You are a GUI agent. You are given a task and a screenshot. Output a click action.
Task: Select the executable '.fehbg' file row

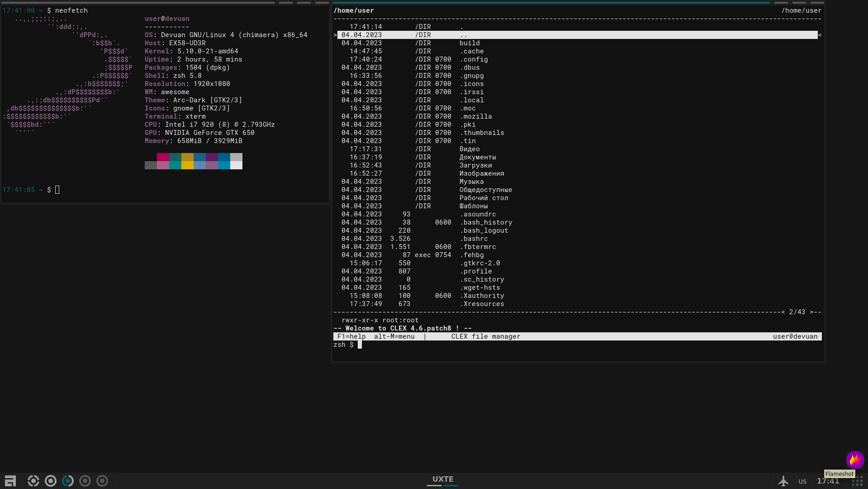(x=578, y=255)
